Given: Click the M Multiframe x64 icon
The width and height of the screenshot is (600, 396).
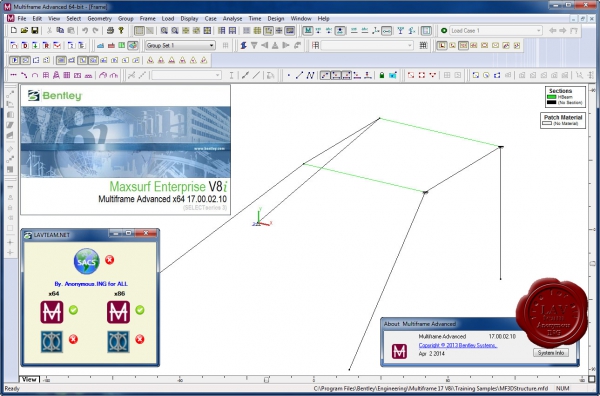Looking at the screenshot, I should coord(52,312).
